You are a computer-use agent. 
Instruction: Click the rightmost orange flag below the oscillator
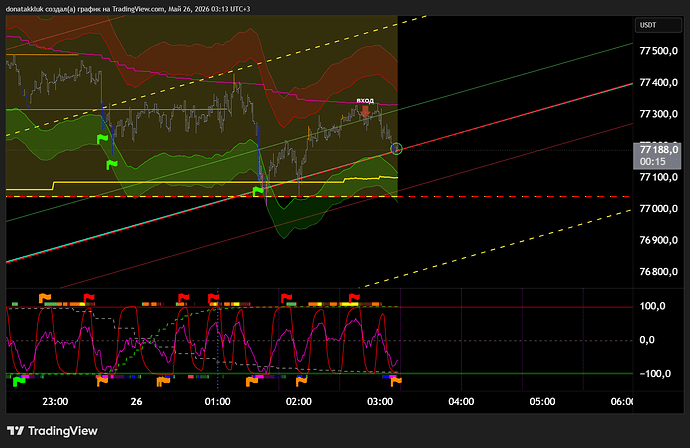tap(396, 381)
